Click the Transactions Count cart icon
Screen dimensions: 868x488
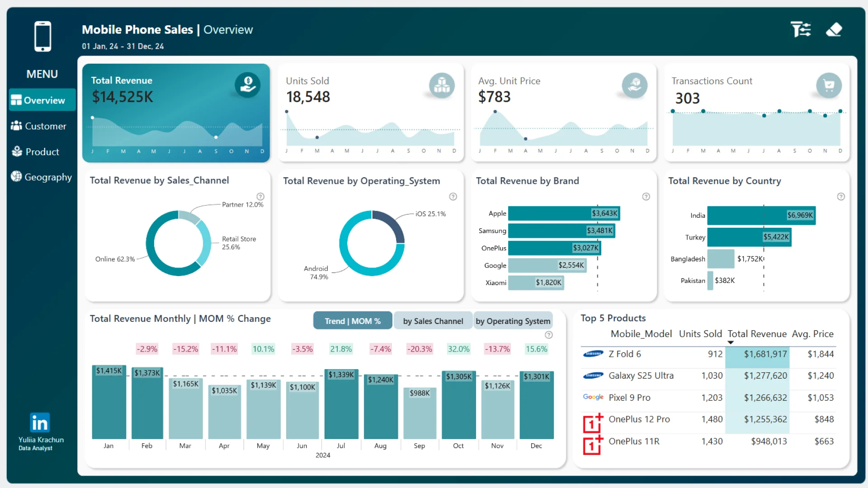[x=828, y=85]
